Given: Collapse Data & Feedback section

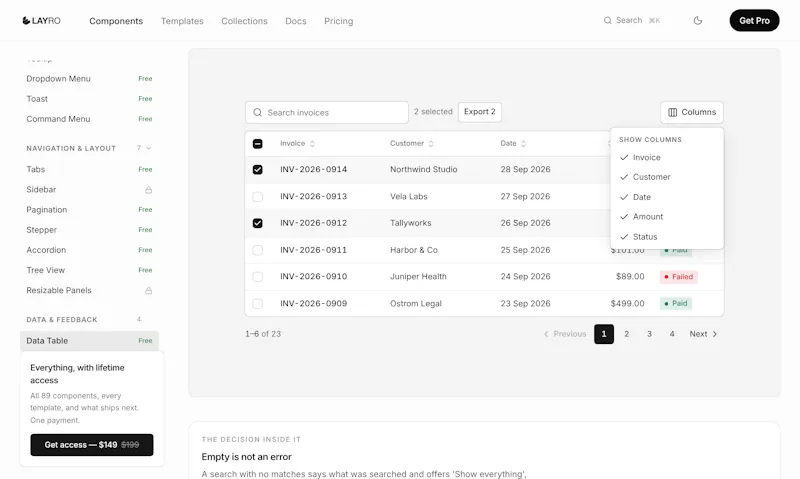Looking at the screenshot, I should [89, 320].
